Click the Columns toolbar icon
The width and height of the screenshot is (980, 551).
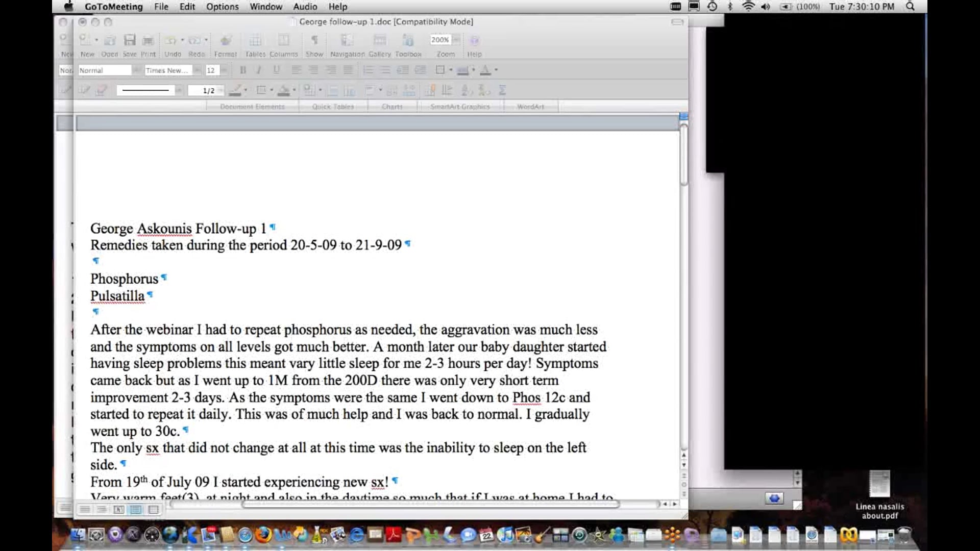point(283,40)
